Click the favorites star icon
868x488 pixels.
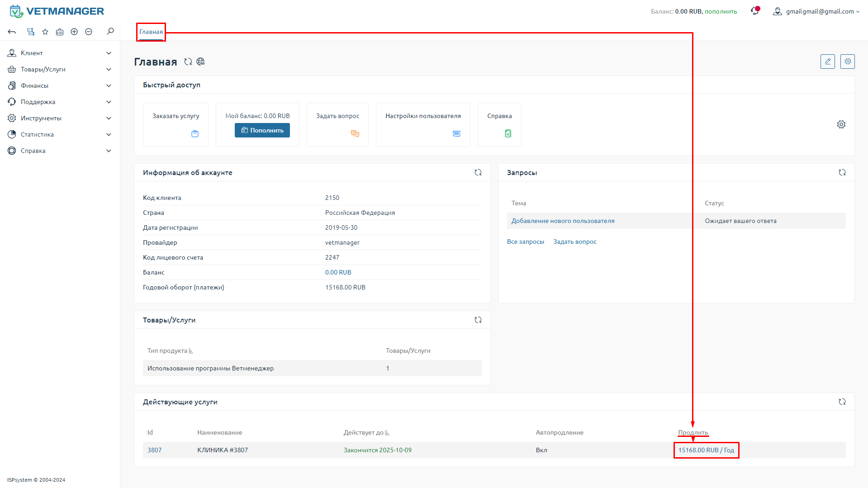point(45,32)
